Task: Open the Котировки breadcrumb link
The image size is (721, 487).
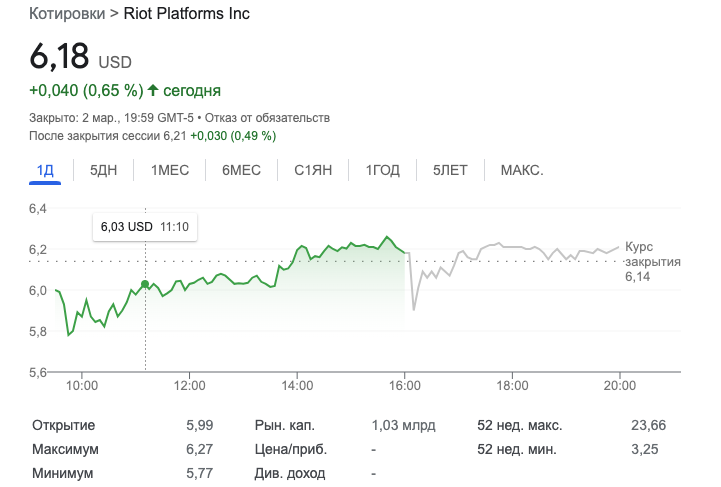Action: pyautogui.click(x=67, y=14)
